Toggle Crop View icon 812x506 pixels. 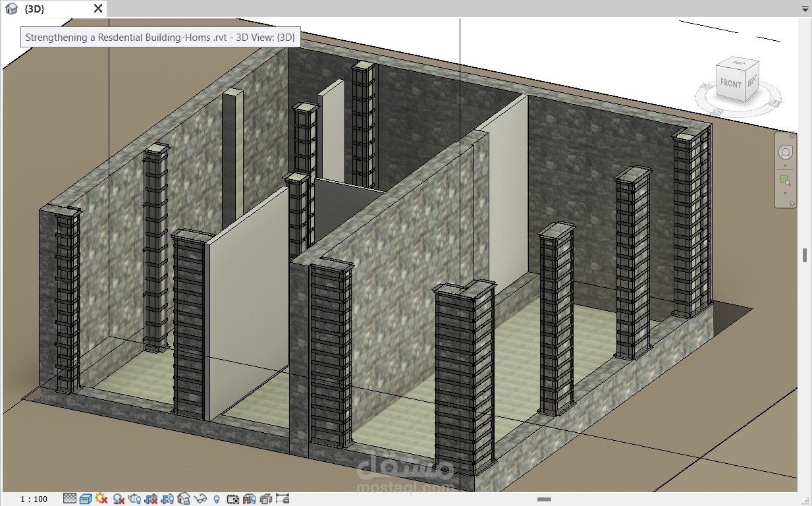click(151, 499)
